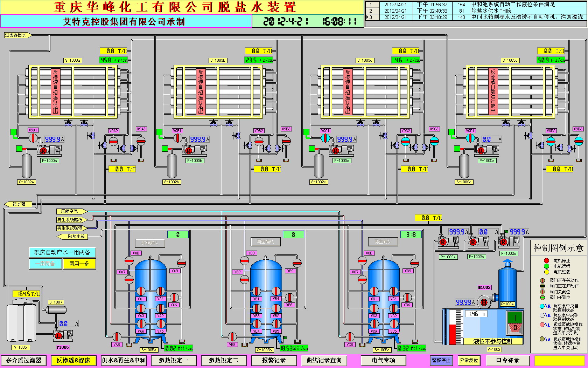Click 再生确认 button for bed S-1005b
The image size is (588, 368).
point(266,242)
